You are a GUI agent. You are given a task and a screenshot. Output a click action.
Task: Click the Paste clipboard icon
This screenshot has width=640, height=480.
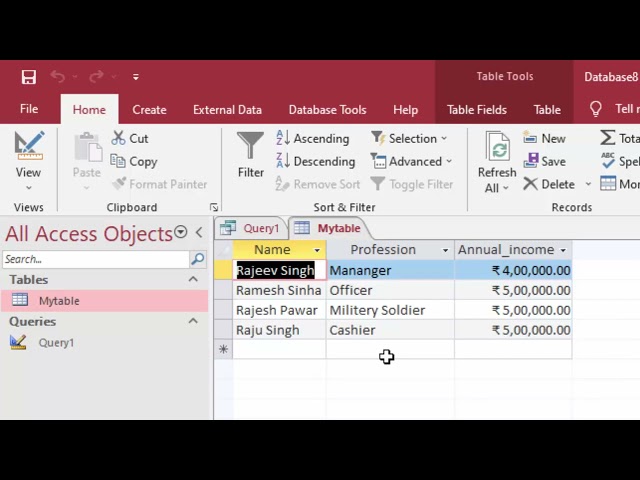[87, 147]
